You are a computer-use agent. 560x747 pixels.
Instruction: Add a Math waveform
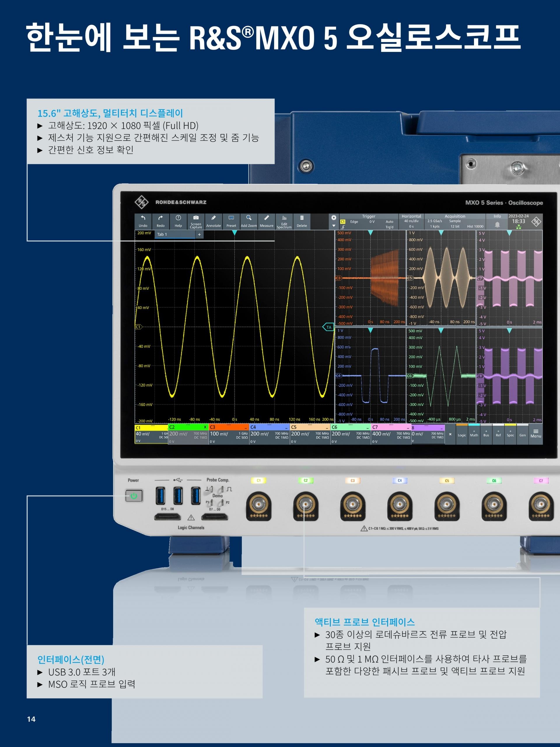coord(474,434)
